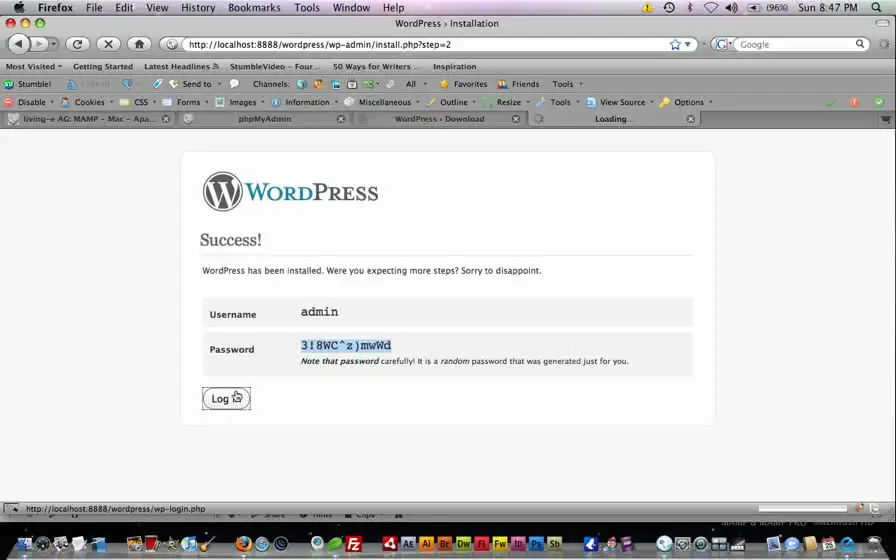Open Adobe After Effects in the Dock
896x560 pixels.
(408, 543)
